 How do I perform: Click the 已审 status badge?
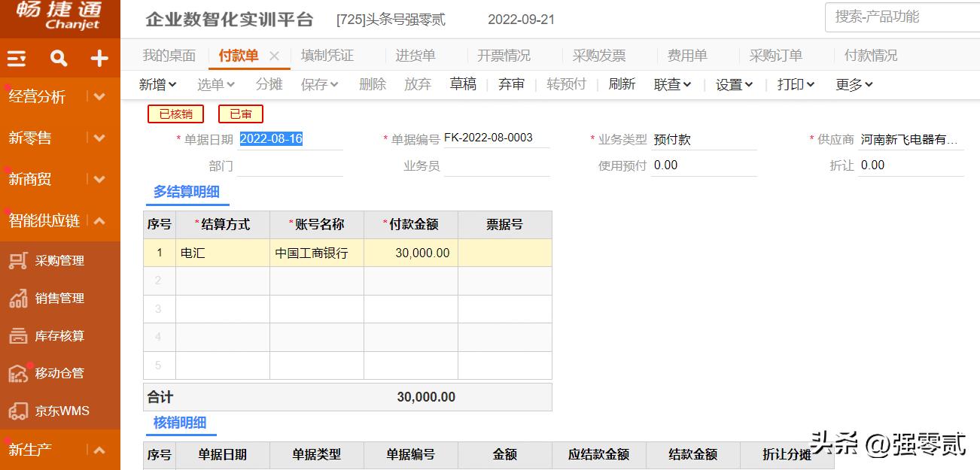[240, 114]
